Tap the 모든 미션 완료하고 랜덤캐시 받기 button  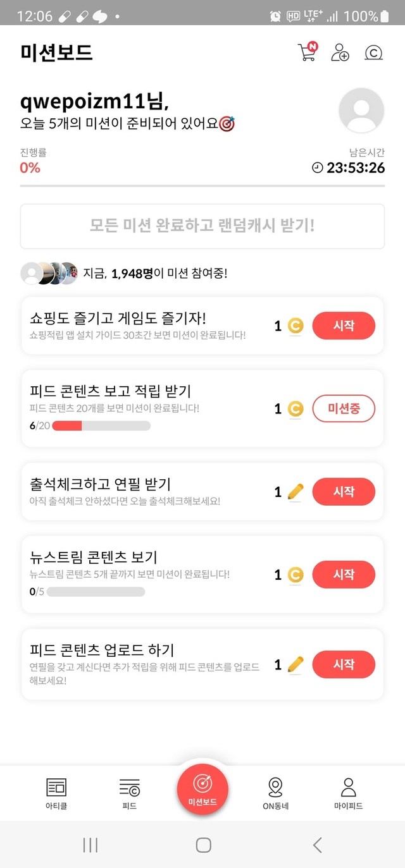(202, 226)
